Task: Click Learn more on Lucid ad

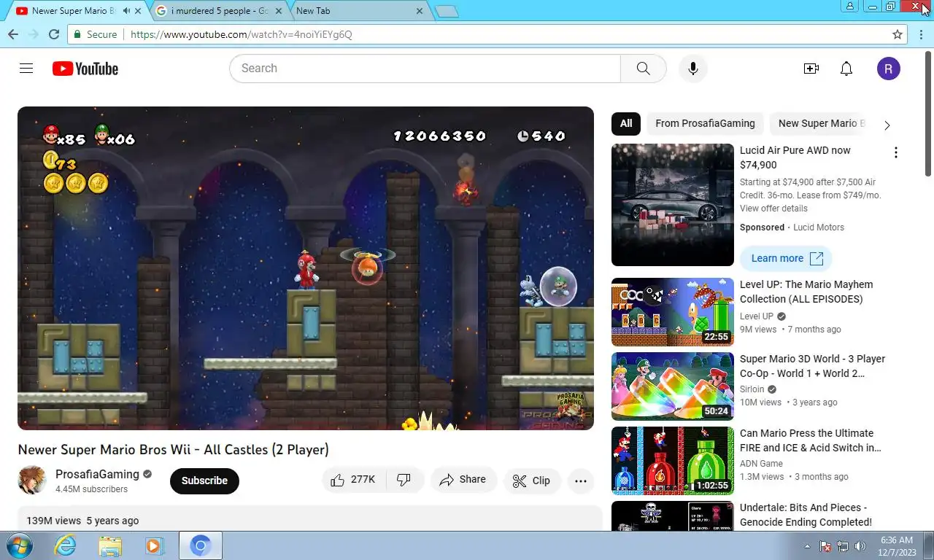Action: point(786,258)
